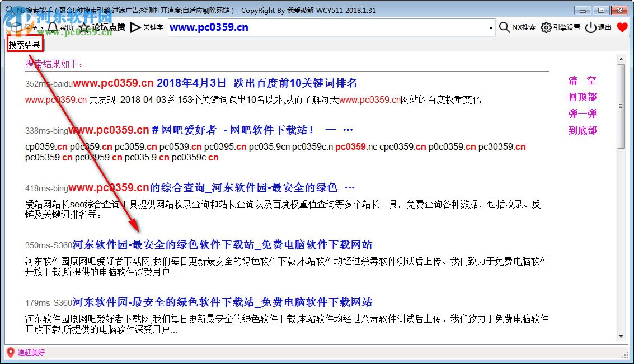Expand the ellipsis on the bing result title
634x364 pixels.
pos(348,129)
